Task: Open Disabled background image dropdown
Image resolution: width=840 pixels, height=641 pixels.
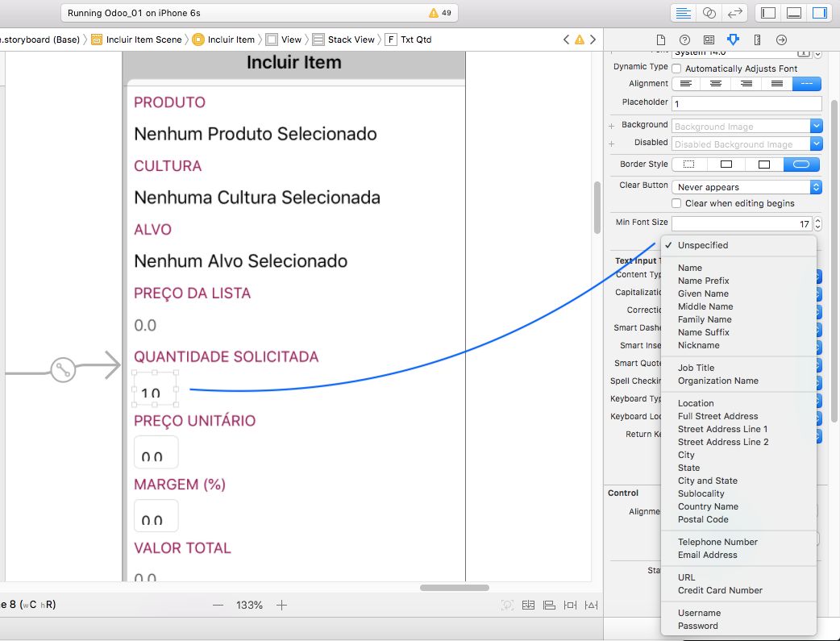Action: pyautogui.click(x=816, y=144)
